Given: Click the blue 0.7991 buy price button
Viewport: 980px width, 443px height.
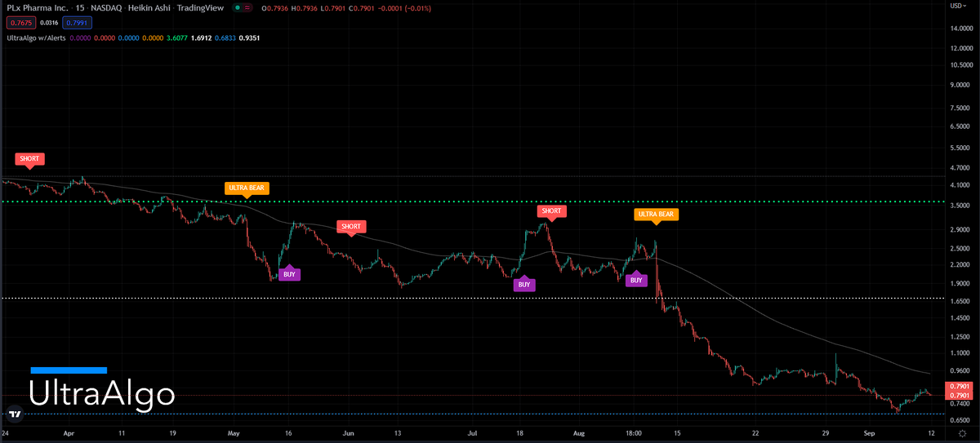Looking at the screenshot, I should (78, 24).
